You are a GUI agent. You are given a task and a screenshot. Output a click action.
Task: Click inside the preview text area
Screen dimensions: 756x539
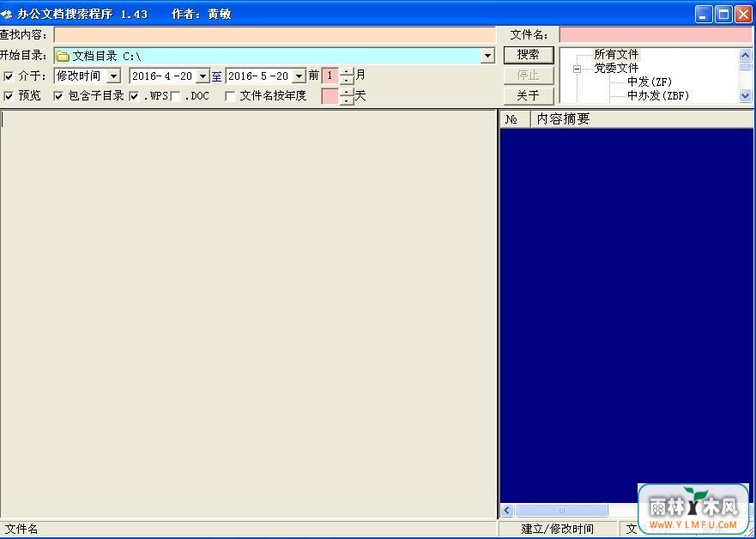248,314
